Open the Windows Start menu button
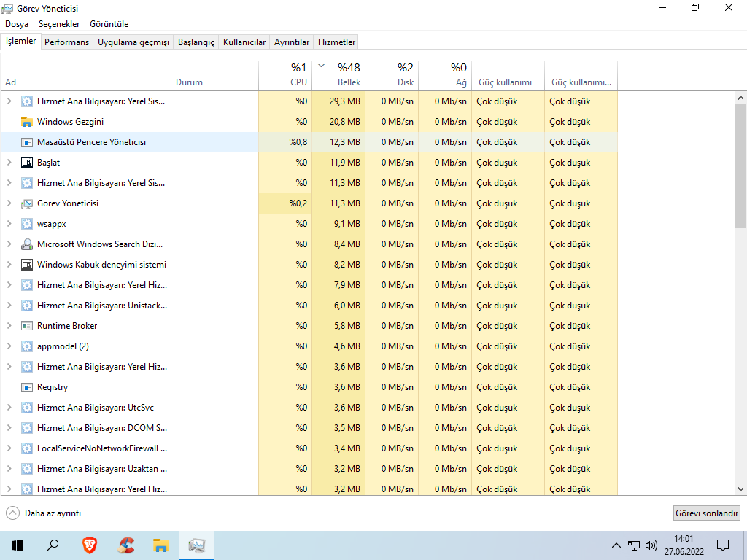The width and height of the screenshot is (747, 560). tap(18, 545)
